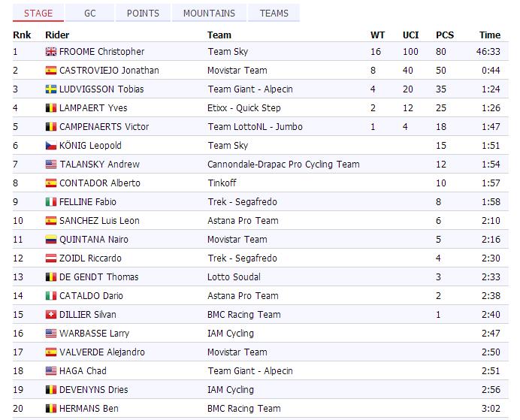Viewport: 520px width, 420px height.
Task: Show the Teams tab
Action: pos(274,13)
